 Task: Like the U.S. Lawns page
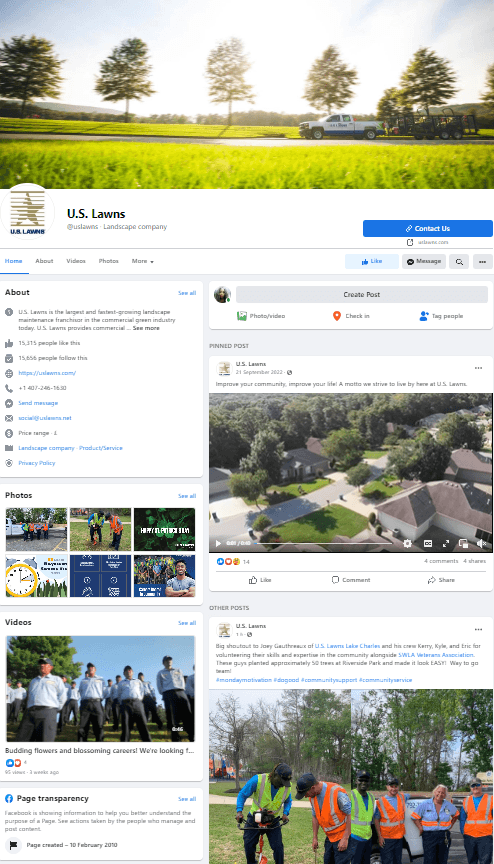click(372, 261)
